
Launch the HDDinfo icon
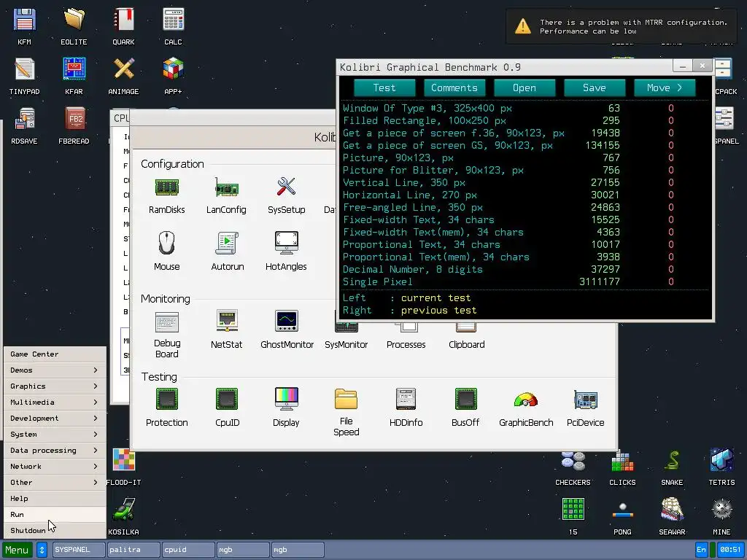coord(406,399)
